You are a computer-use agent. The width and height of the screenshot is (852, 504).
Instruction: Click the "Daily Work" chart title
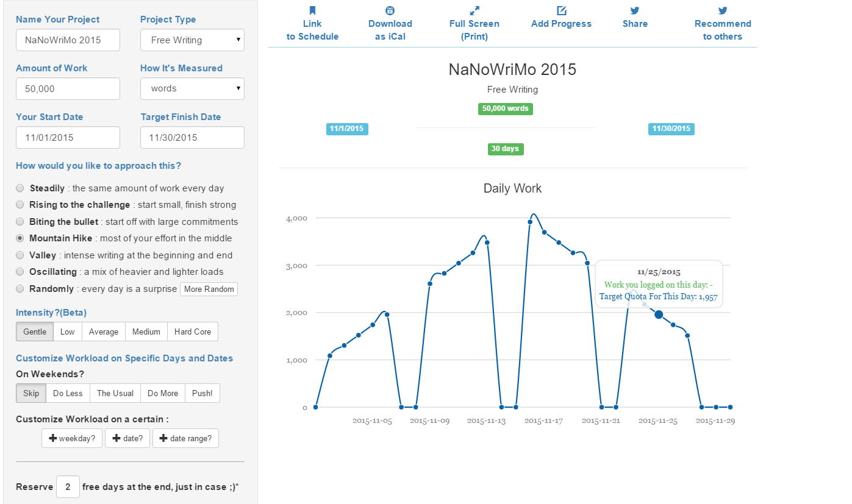(512, 188)
